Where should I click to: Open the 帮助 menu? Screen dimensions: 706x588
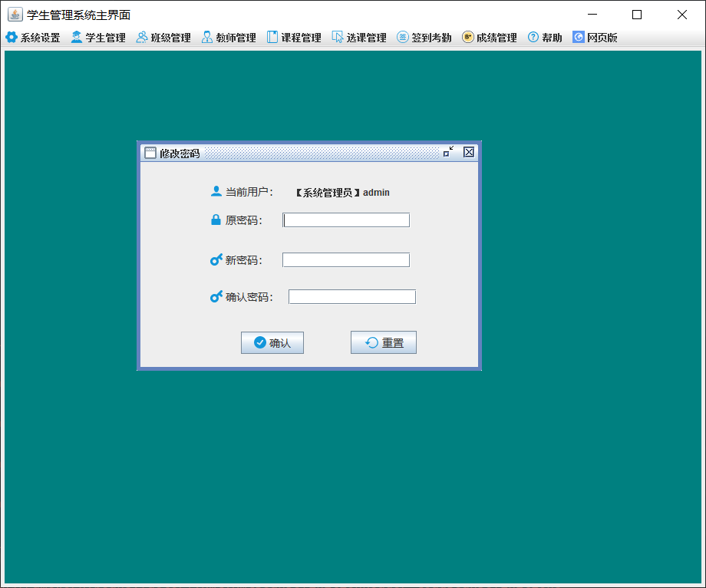coord(544,36)
